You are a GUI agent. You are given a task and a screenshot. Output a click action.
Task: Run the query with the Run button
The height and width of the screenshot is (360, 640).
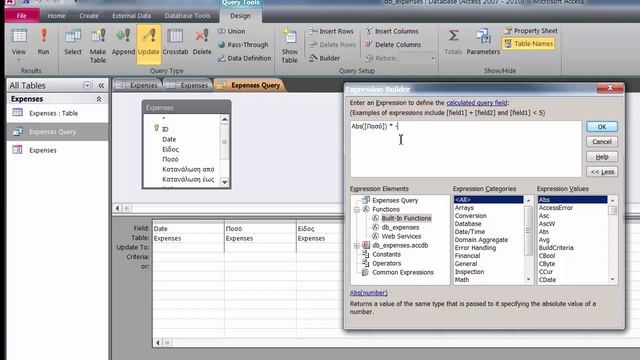click(x=43, y=42)
